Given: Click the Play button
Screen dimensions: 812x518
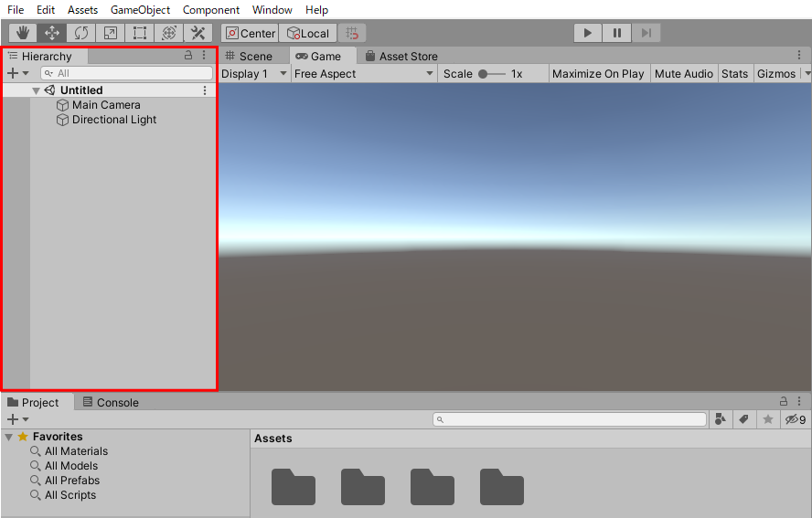Looking at the screenshot, I should coord(588,33).
